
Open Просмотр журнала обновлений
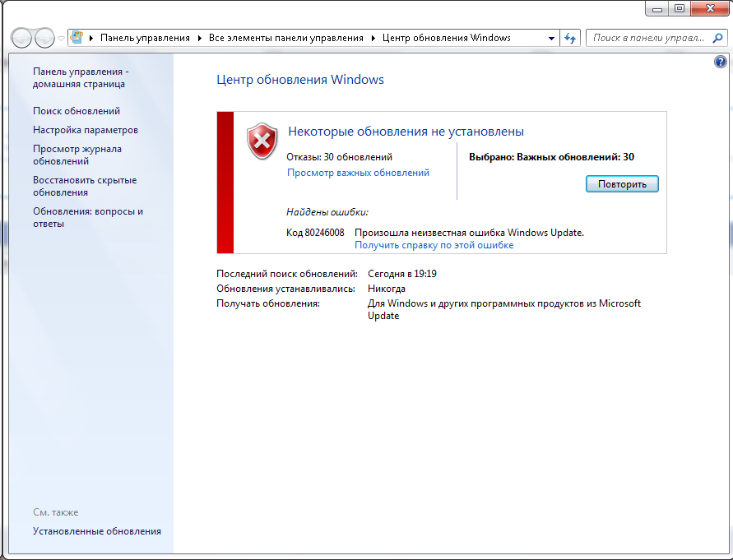click(x=77, y=155)
